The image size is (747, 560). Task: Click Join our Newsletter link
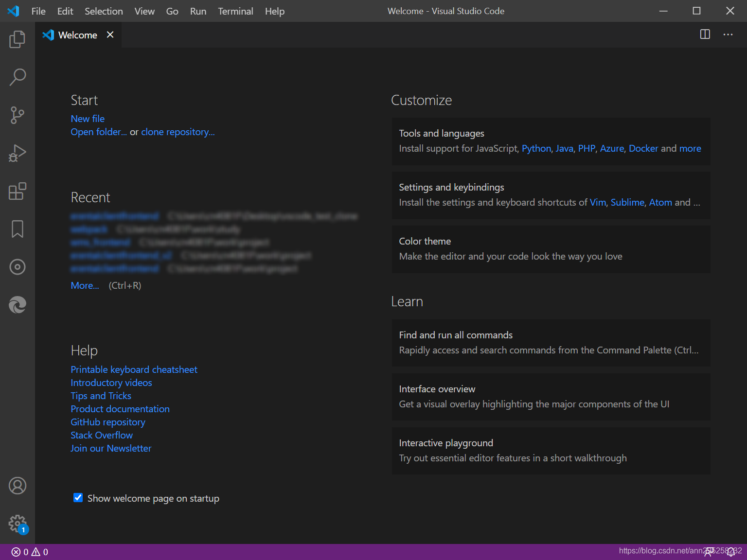tap(111, 448)
